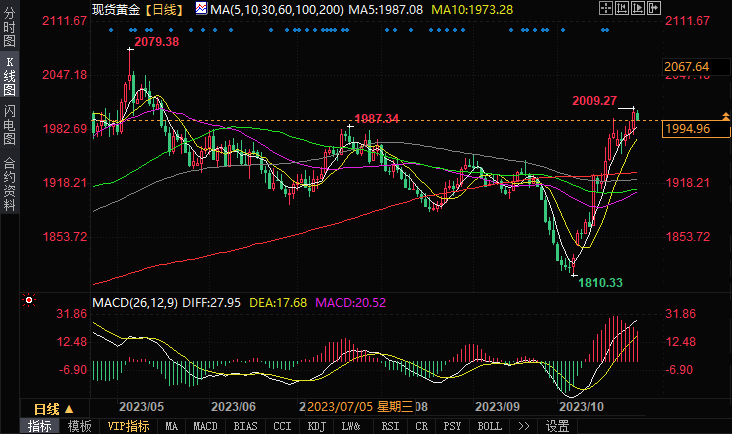Click the 2067.64 price box on right axis
Viewport: 732px width, 434px height.
click(x=696, y=67)
